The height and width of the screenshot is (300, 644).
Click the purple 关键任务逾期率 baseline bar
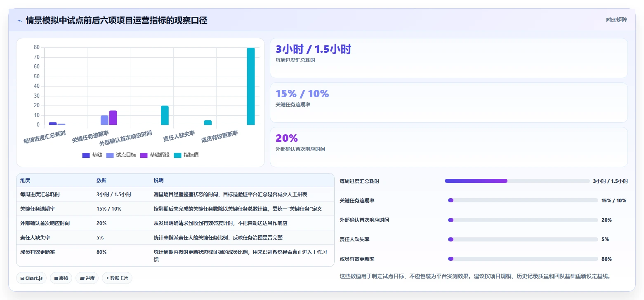pyautogui.click(x=113, y=118)
